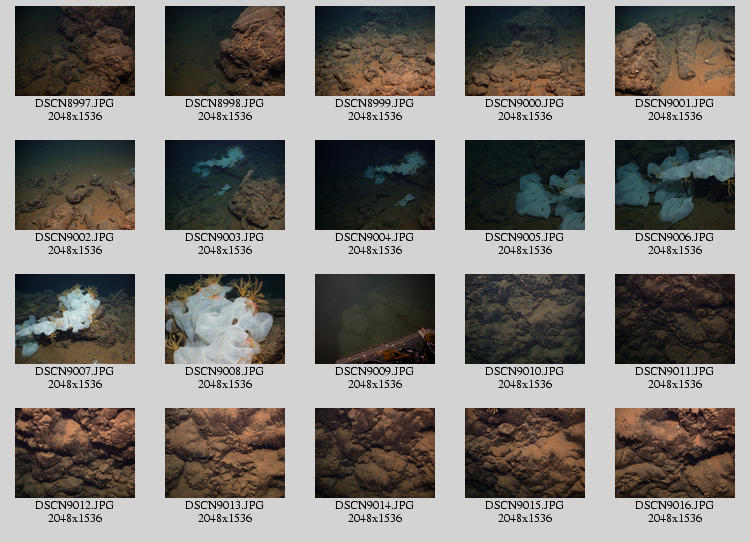Click the file name DSCN9015.JPG
Screen dimensions: 750x542
525,505
